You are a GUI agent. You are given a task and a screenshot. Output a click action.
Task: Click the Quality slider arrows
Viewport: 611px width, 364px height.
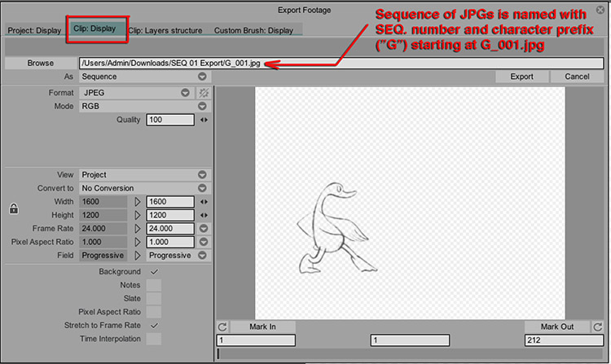coord(204,120)
